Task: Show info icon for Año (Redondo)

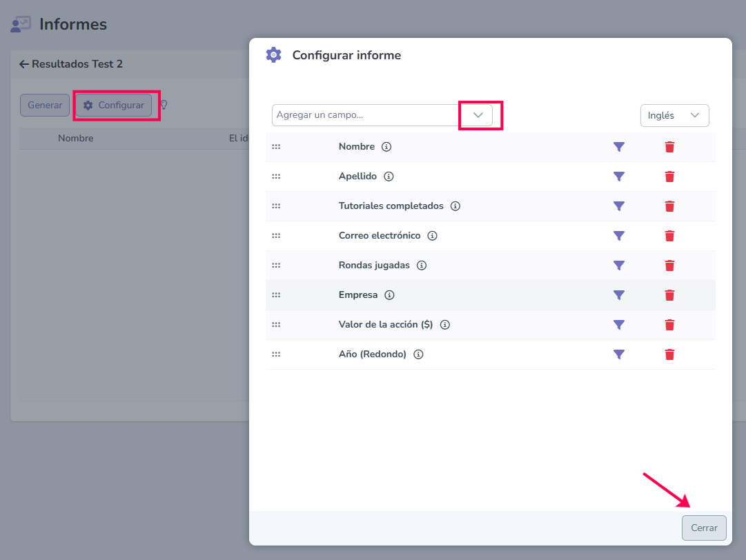Action: tap(418, 354)
